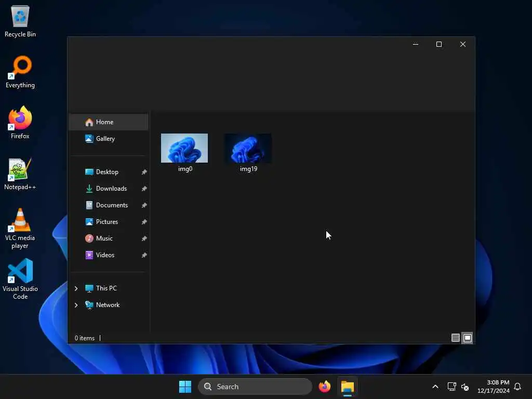The width and height of the screenshot is (532, 399).
Task: Open the Downloads folder
Action: click(108, 189)
